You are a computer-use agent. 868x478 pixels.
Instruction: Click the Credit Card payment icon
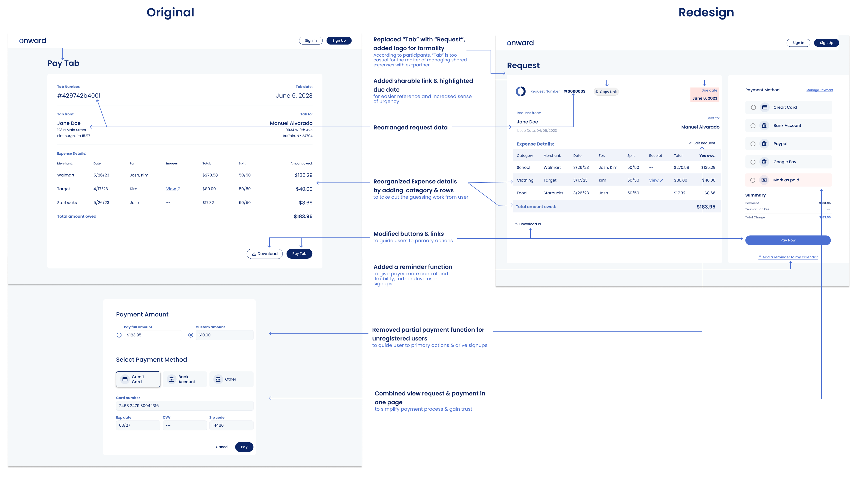coord(764,107)
